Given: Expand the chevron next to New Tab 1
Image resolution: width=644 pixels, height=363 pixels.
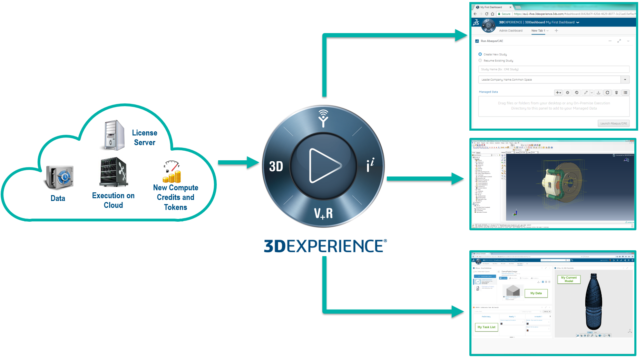Looking at the screenshot, I should click(x=548, y=31).
